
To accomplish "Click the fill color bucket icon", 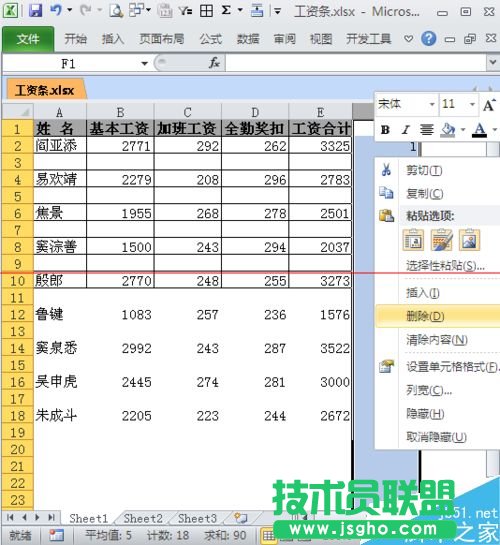I will pyautogui.click(x=448, y=130).
